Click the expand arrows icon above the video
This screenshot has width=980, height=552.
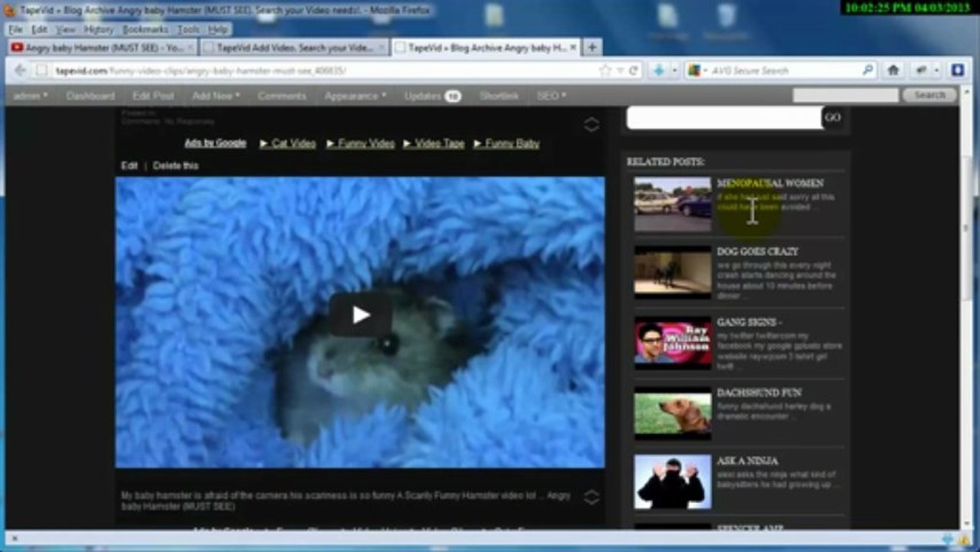pyautogui.click(x=592, y=124)
